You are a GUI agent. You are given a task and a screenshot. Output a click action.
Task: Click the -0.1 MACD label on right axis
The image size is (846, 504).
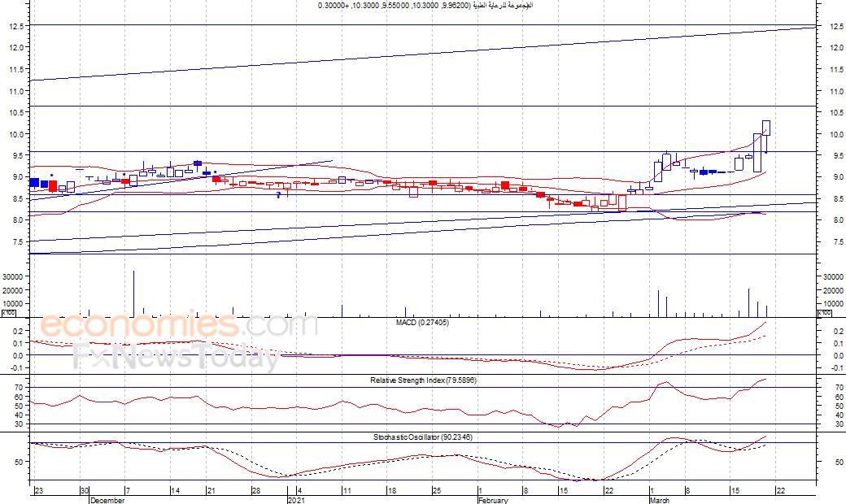[x=838, y=368]
